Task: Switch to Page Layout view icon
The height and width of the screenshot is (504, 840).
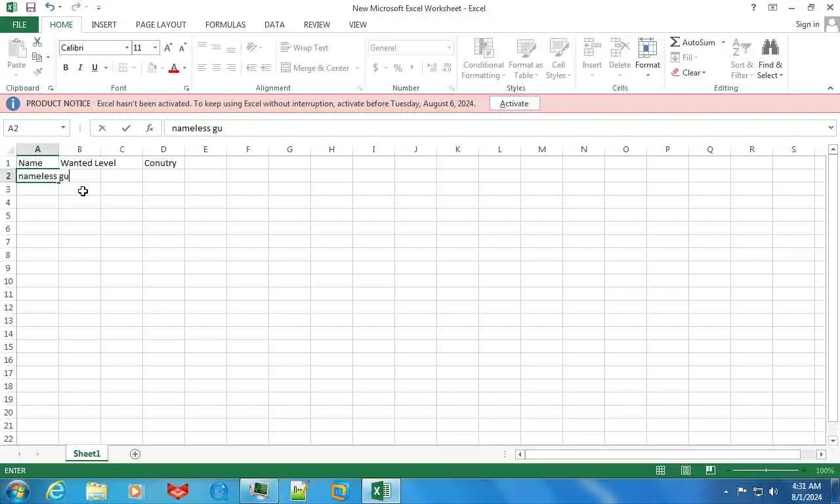Action: [x=685, y=471]
